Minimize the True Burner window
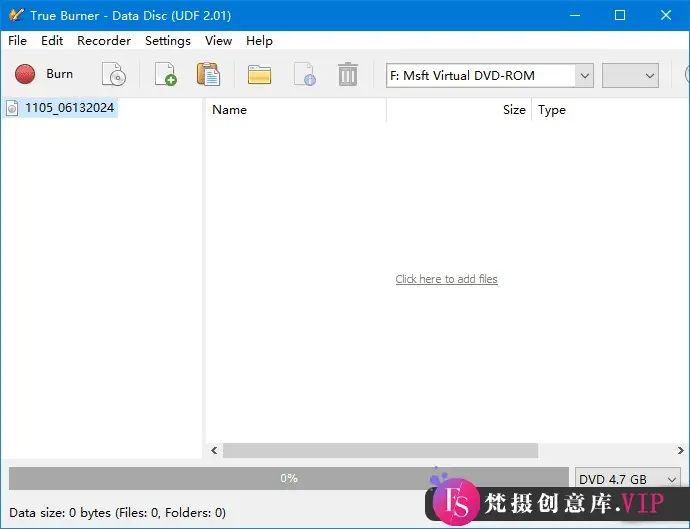 coord(575,15)
